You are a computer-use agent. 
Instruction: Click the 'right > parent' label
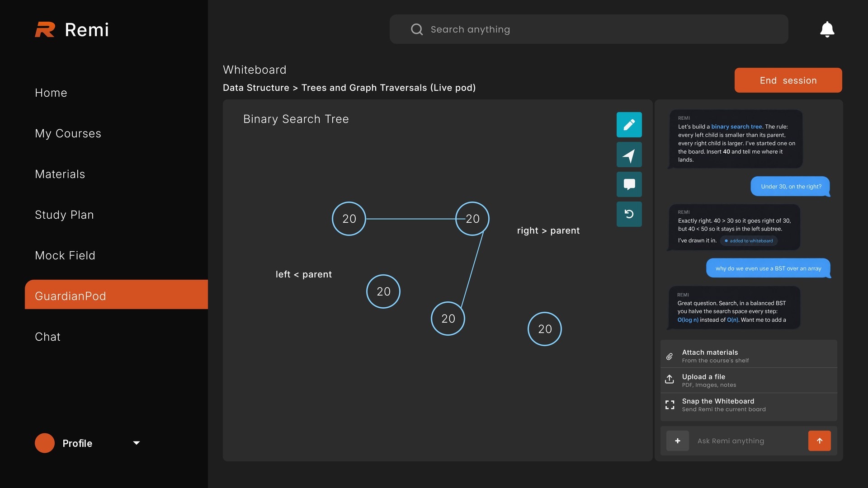click(548, 230)
